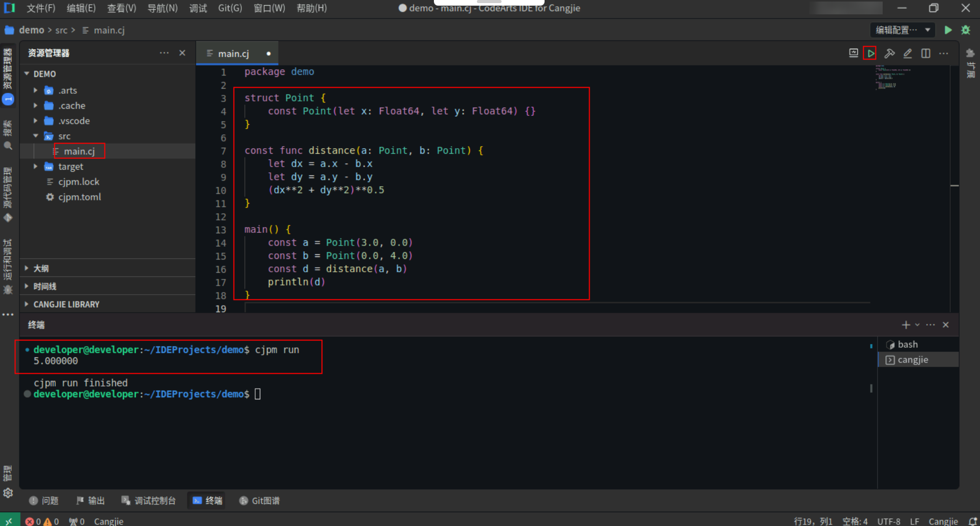Run file using the red-boxed play icon
980x526 pixels.
[x=870, y=53]
